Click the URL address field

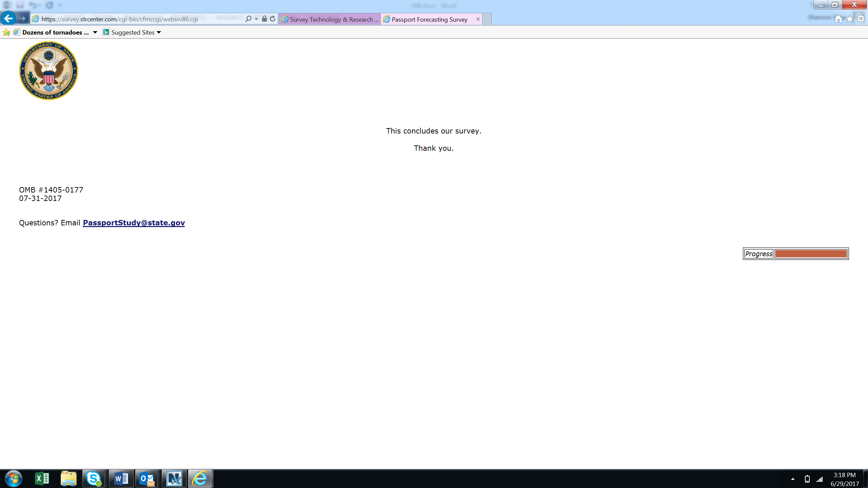[x=136, y=19]
